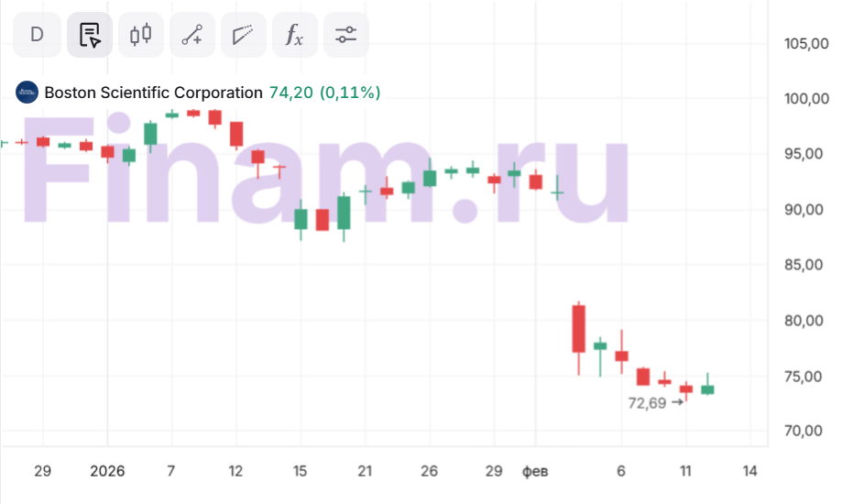Click the 14 date axis label
Screen dimensions: 842x504
749,471
